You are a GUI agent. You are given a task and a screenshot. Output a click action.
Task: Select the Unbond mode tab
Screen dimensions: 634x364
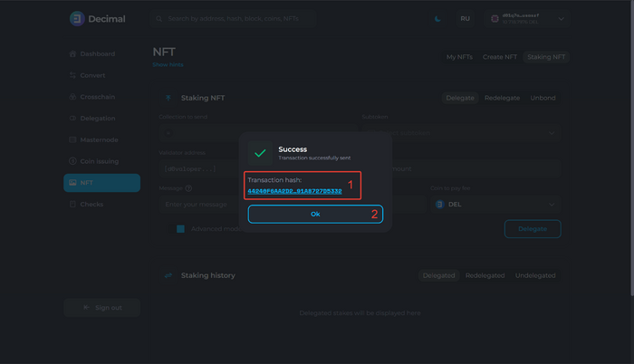[543, 98]
